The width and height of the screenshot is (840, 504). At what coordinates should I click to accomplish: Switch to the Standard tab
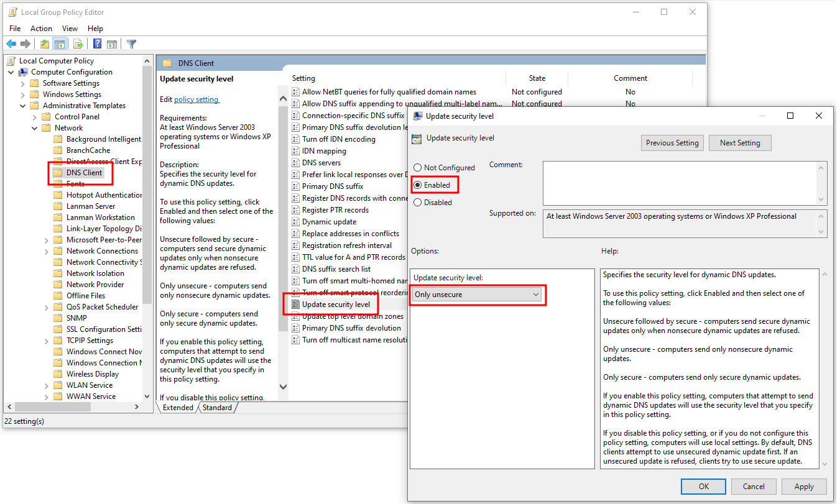217,408
